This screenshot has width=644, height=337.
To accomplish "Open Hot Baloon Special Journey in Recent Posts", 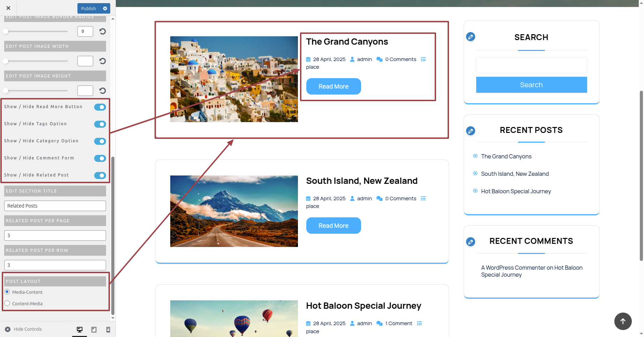I will (x=516, y=191).
